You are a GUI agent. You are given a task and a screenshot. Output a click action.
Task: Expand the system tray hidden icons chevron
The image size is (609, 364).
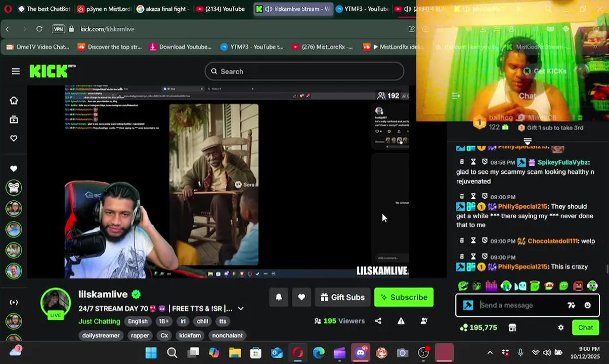pyautogui.click(x=490, y=352)
